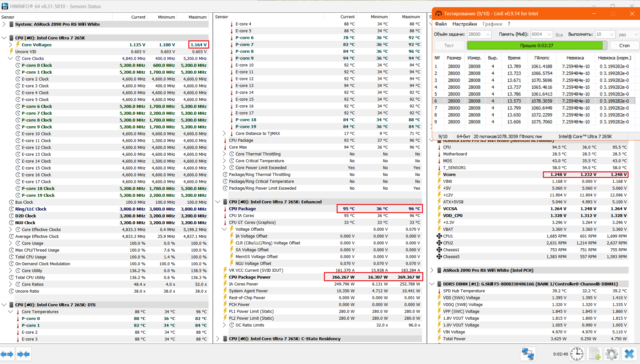Image resolution: width=640 pixels, height=364 pixels.
Task: Expand the Core Voltages tree node
Action: pyautogui.click(x=11, y=45)
